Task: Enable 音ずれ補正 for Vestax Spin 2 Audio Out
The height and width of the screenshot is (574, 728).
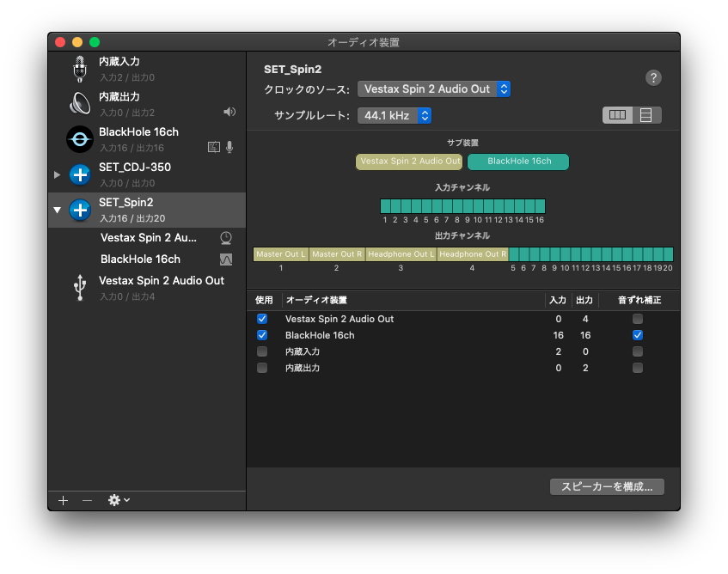Action: tap(638, 319)
